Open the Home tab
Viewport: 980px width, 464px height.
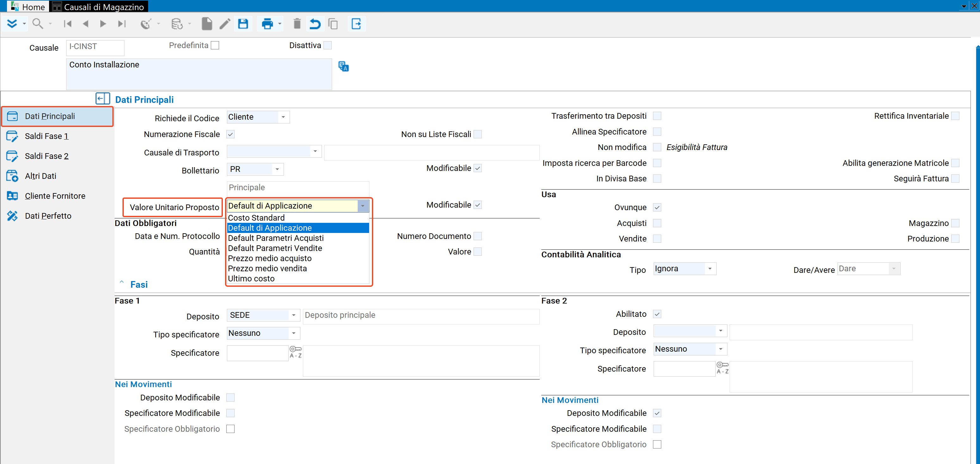coord(28,6)
